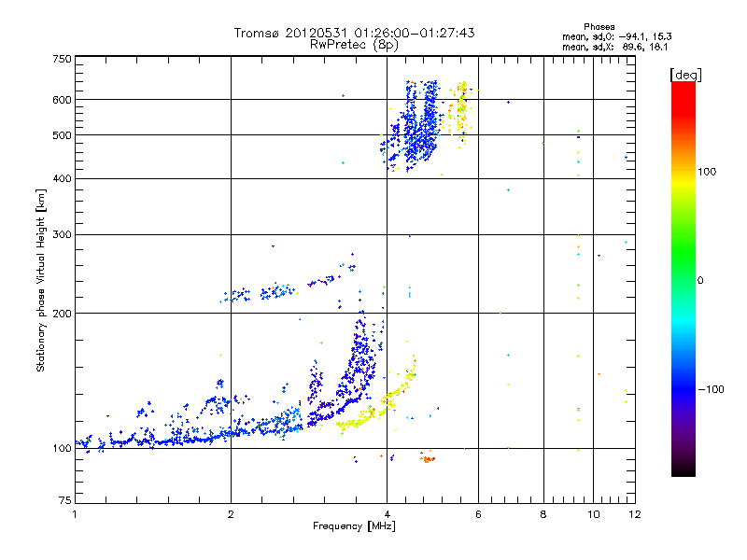Click the y-axis tick label '600'

(x=62, y=100)
